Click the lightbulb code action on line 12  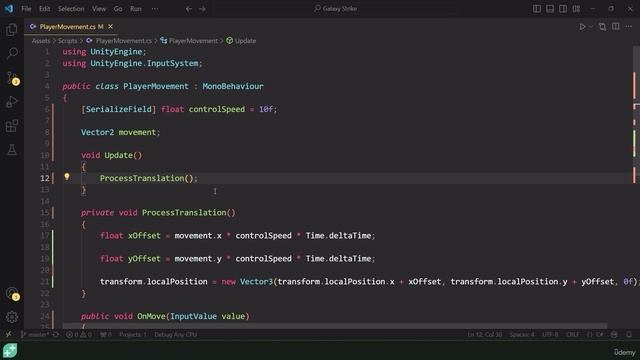pyautogui.click(x=67, y=177)
